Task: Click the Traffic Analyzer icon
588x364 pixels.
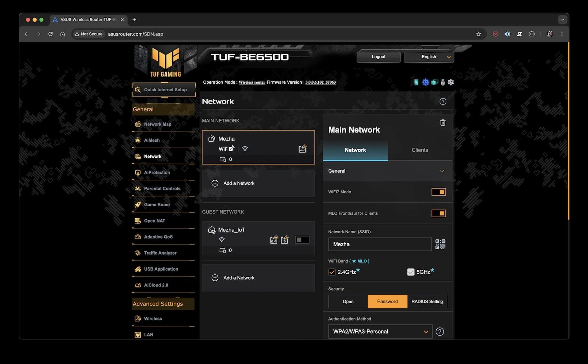Action: pos(138,253)
